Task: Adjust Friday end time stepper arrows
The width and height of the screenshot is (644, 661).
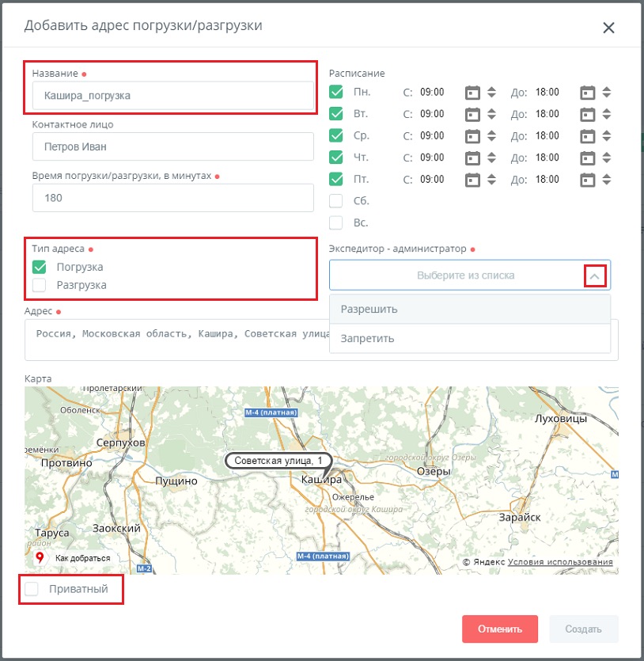Action: tap(607, 180)
